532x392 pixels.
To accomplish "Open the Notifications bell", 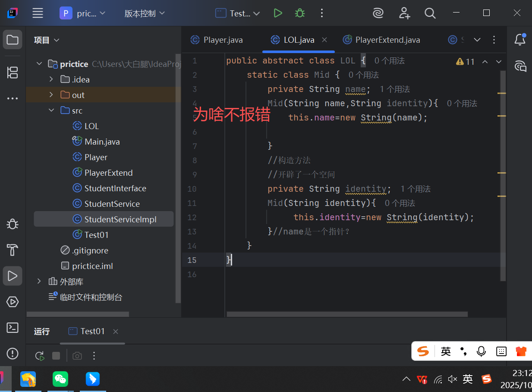I will tap(520, 40).
